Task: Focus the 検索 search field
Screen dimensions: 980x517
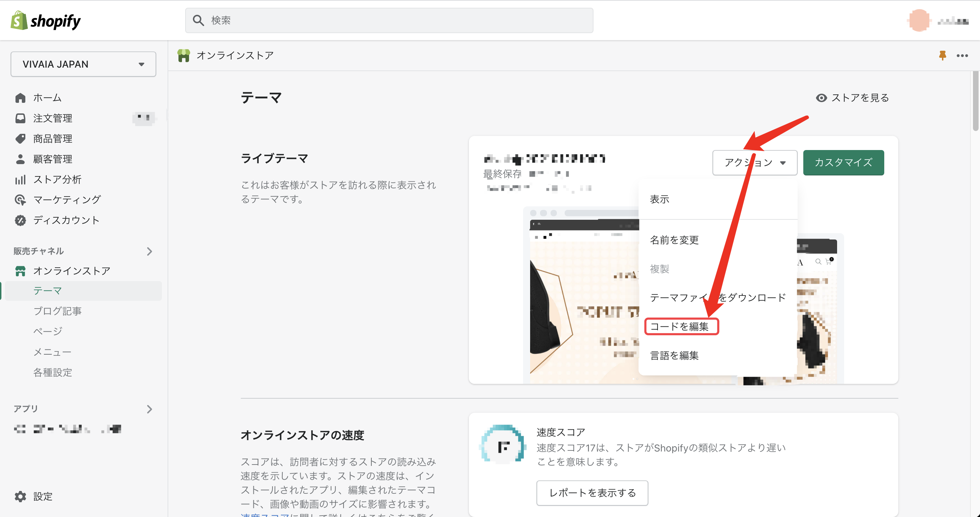Action: click(x=389, y=20)
